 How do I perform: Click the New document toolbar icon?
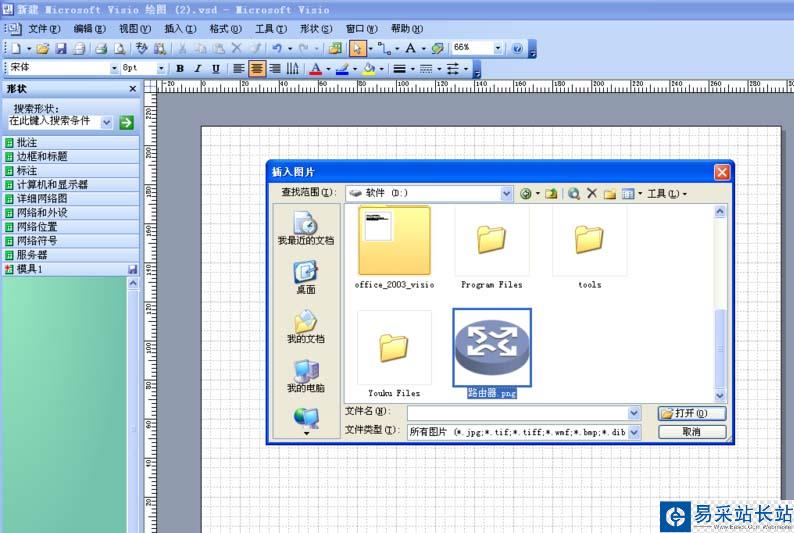tap(16, 49)
